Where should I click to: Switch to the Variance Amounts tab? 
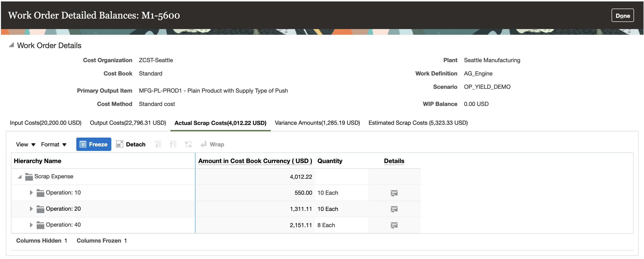coord(317,123)
